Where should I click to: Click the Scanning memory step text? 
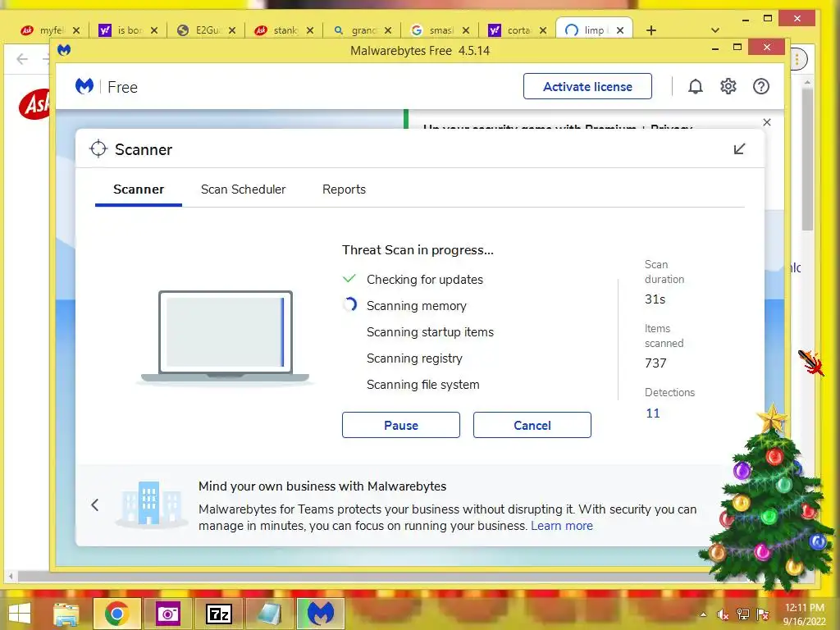pyautogui.click(x=416, y=306)
